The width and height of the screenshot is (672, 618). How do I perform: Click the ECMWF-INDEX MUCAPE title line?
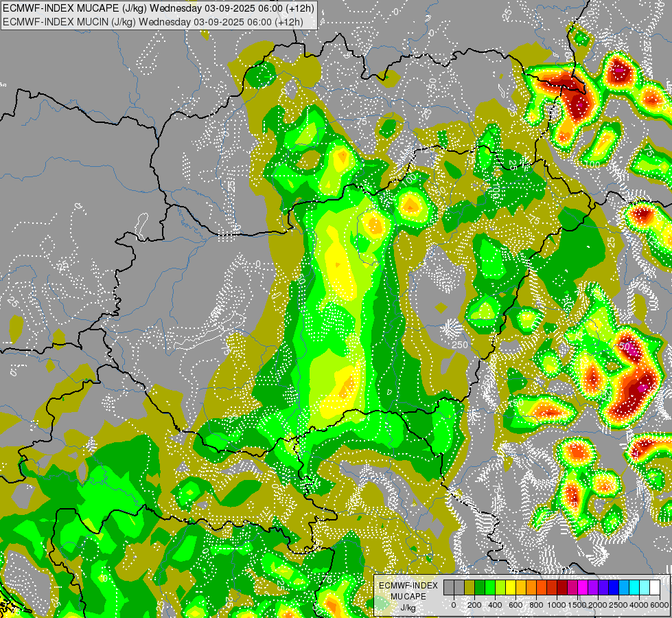(159, 8)
